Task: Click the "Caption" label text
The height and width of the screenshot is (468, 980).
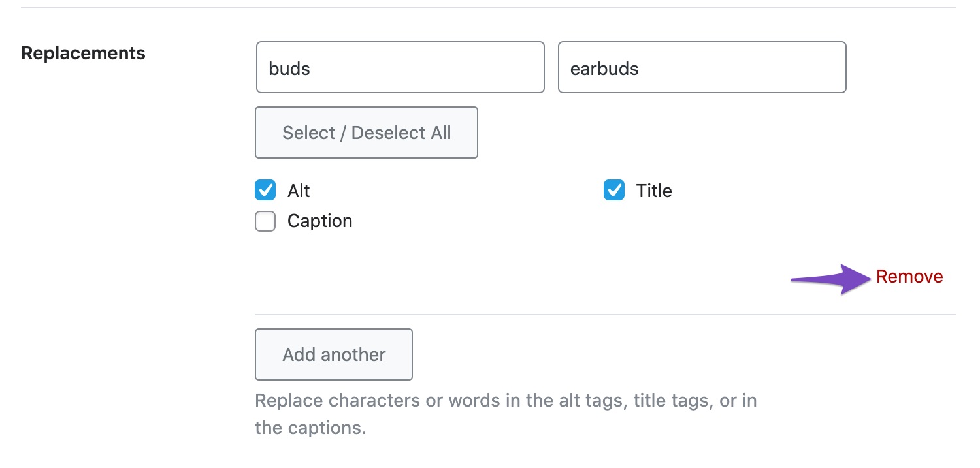Action: (x=320, y=221)
